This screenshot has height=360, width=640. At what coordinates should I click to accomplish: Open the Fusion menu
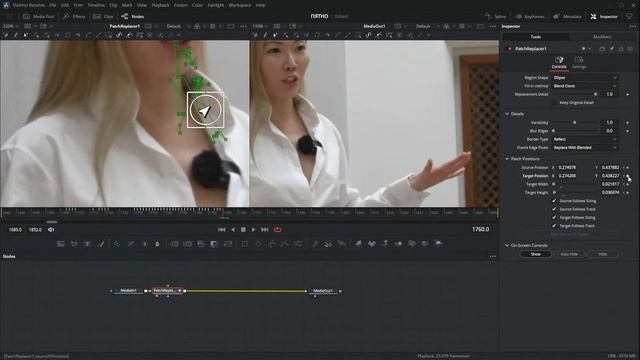[x=181, y=5]
